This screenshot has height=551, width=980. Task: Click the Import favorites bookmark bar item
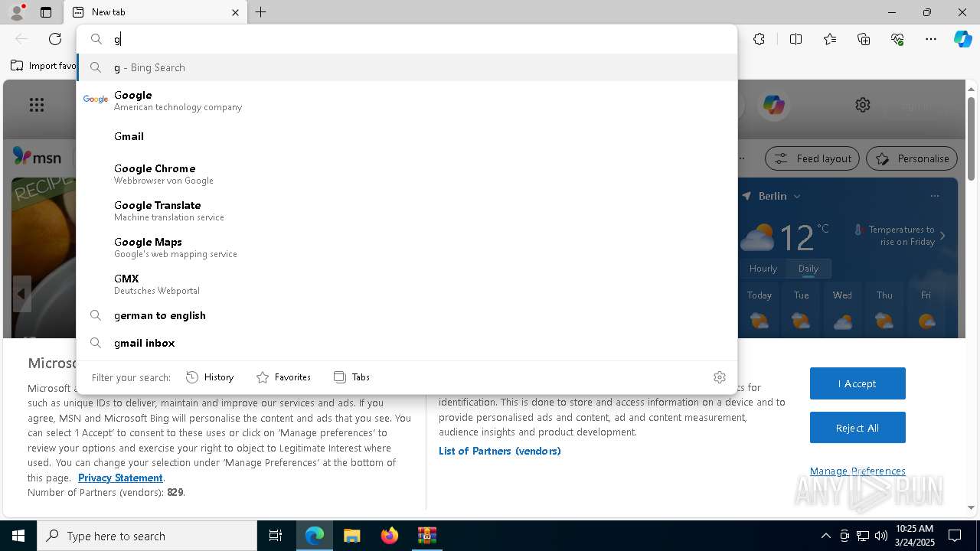tap(43, 66)
